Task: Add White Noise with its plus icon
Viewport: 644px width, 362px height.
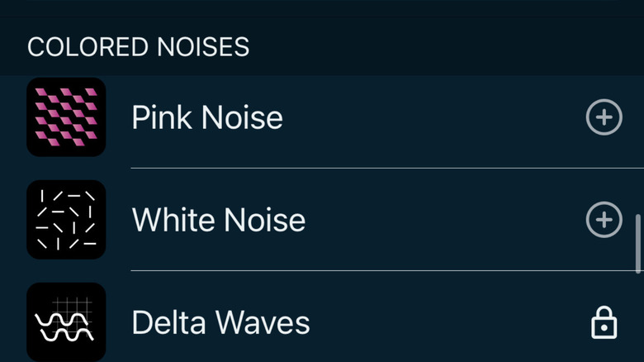Action: (604, 220)
